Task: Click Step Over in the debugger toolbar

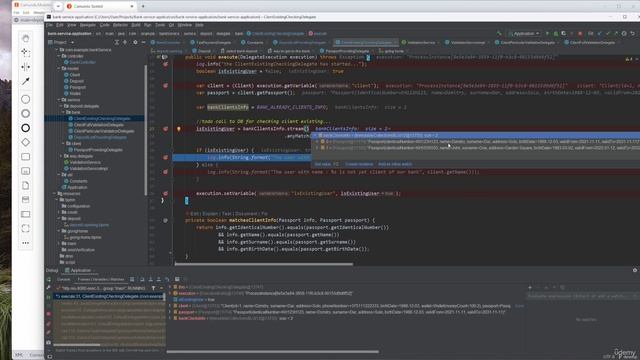Action: coord(142,279)
